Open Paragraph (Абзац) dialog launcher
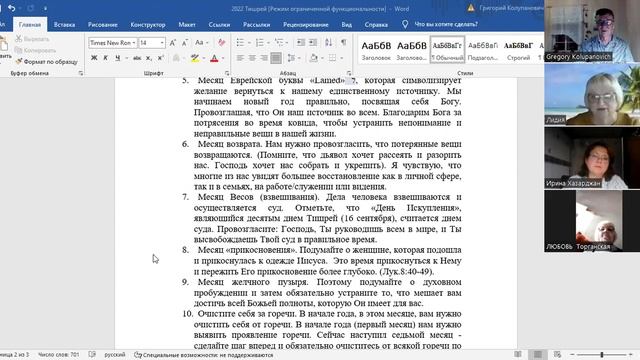Viewport: 640px width, 360px height. pos(349,73)
